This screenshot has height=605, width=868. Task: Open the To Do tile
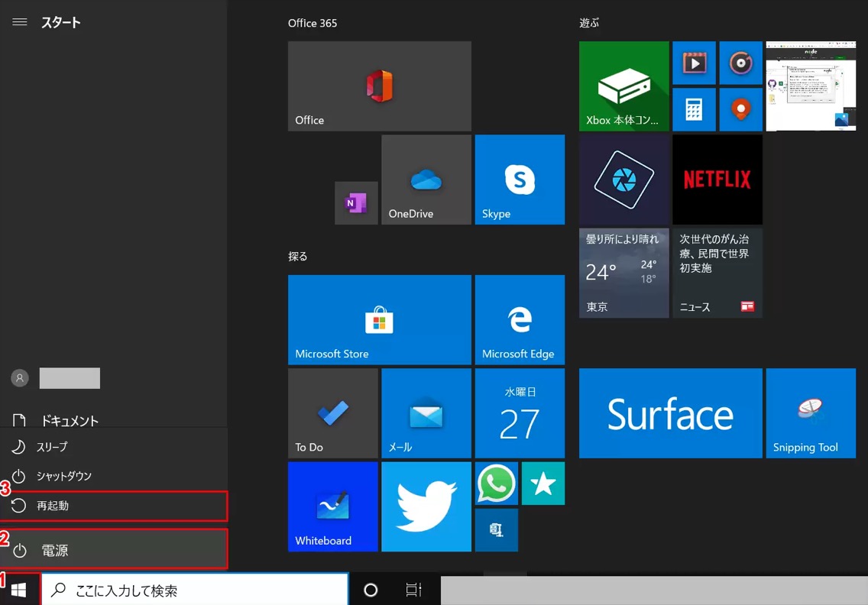(332, 413)
